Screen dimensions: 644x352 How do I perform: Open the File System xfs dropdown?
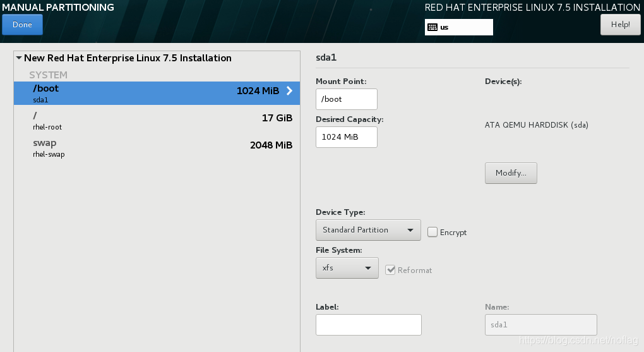tap(347, 268)
